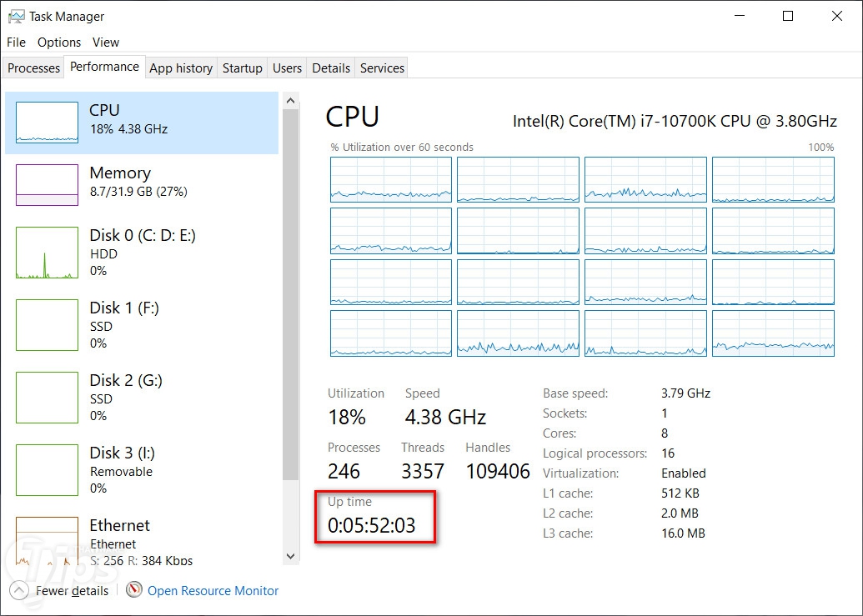Switch to the Users tab
The width and height of the screenshot is (863, 616).
coord(288,68)
